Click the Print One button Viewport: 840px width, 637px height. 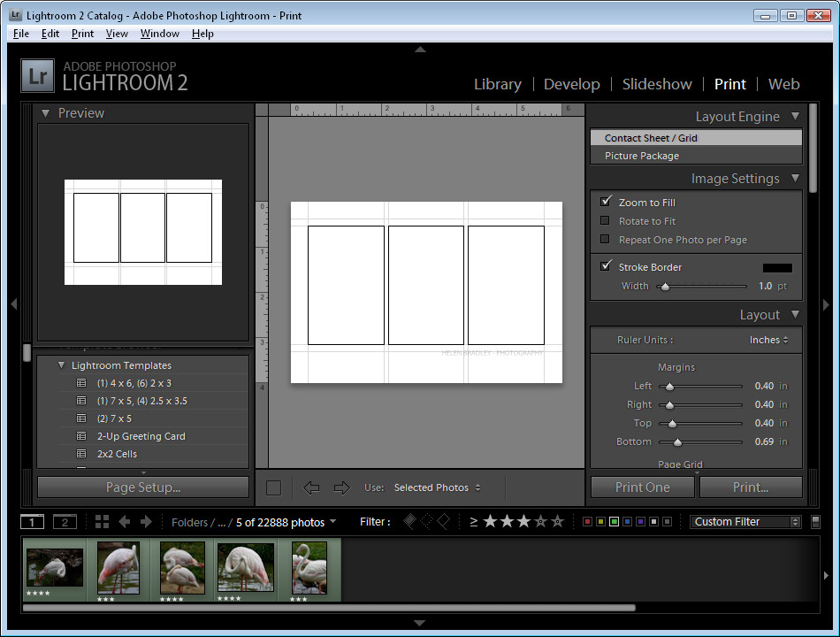tap(642, 487)
